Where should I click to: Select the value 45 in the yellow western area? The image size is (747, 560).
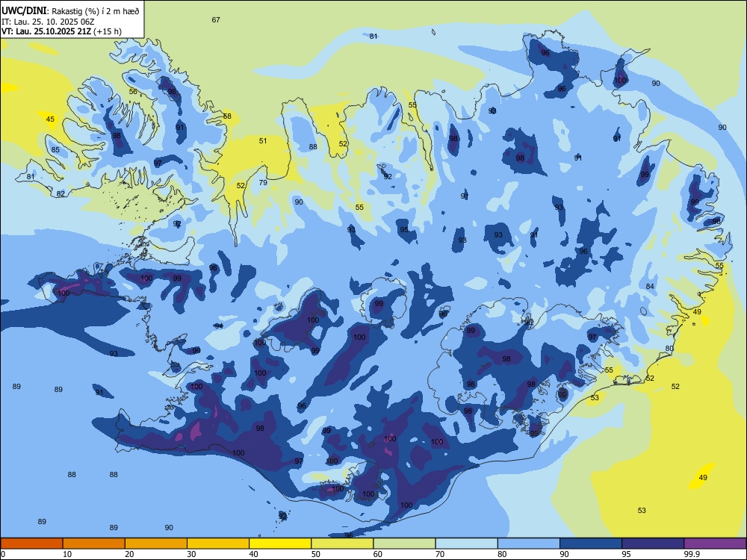pos(50,119)
